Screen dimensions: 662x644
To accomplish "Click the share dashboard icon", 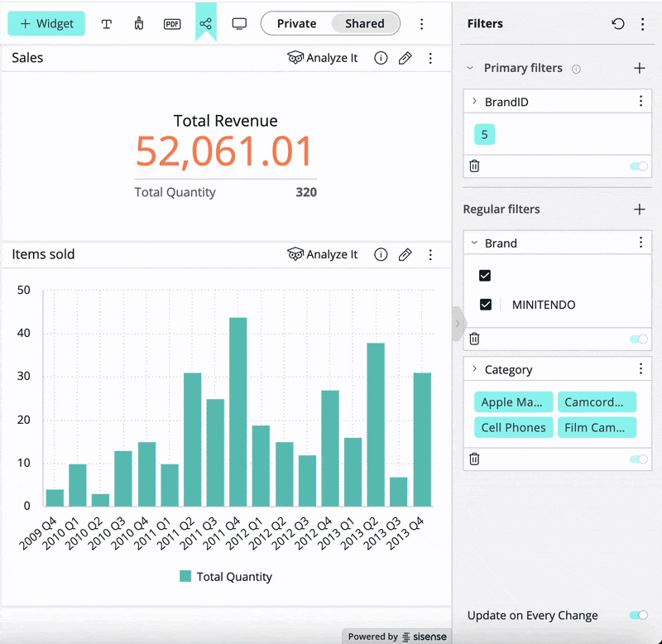I will [x=205, y=24].
